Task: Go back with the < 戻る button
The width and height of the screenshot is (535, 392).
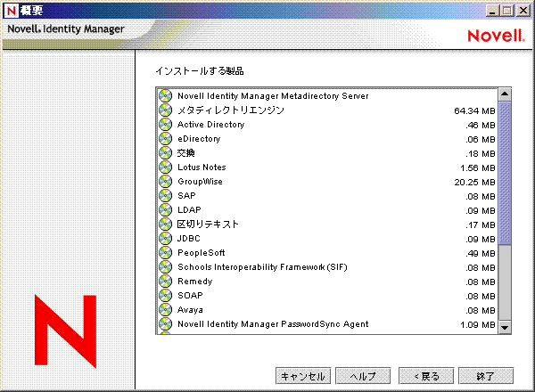Action: [426, 376]
